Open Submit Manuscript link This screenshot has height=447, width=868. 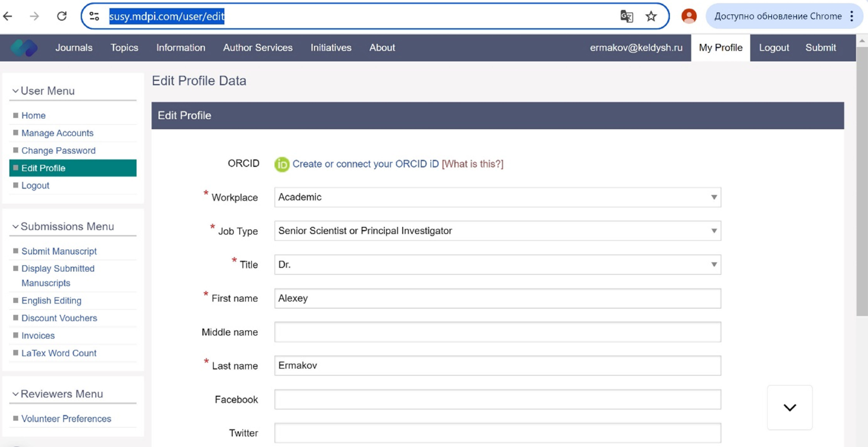pos(59,251)
